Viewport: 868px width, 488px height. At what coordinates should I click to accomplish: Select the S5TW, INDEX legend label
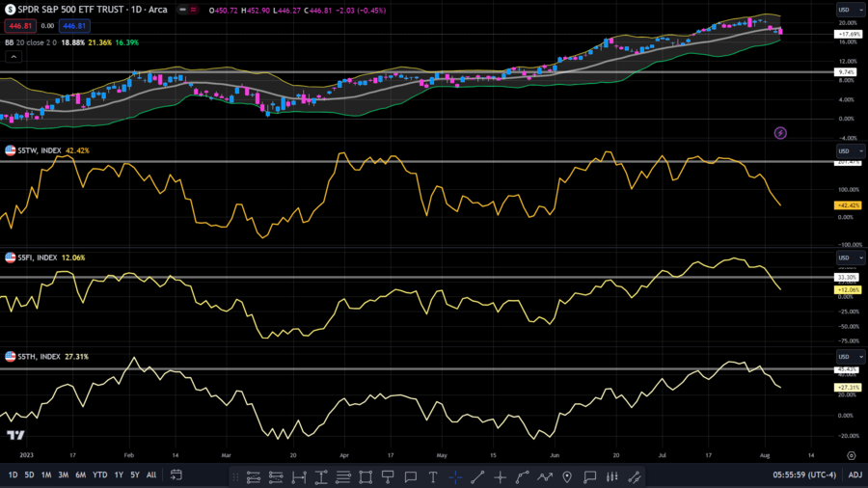click(x=40, y=150)
